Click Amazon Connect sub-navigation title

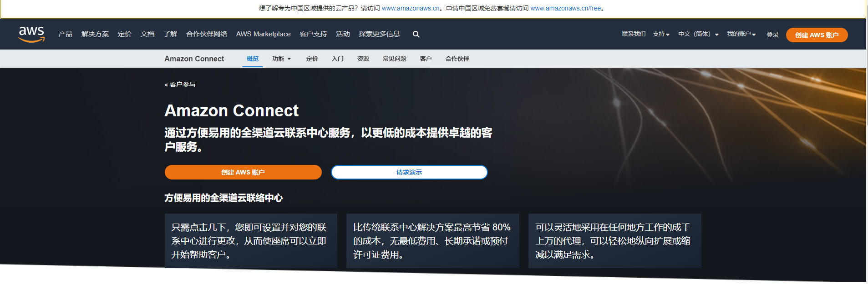point(194,59)
